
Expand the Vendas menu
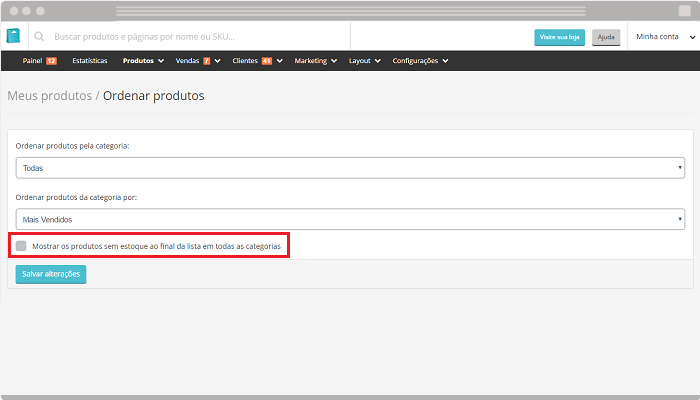coord(198,61)
